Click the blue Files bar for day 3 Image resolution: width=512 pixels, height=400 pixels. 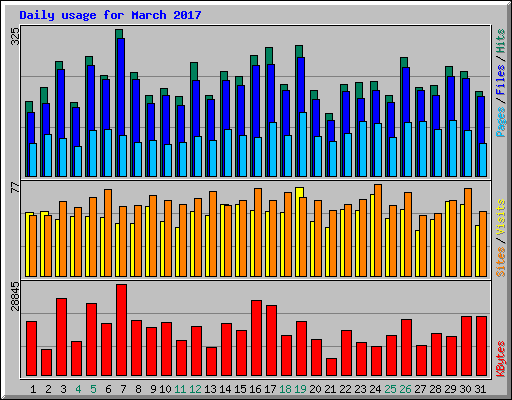coord(61,104)
